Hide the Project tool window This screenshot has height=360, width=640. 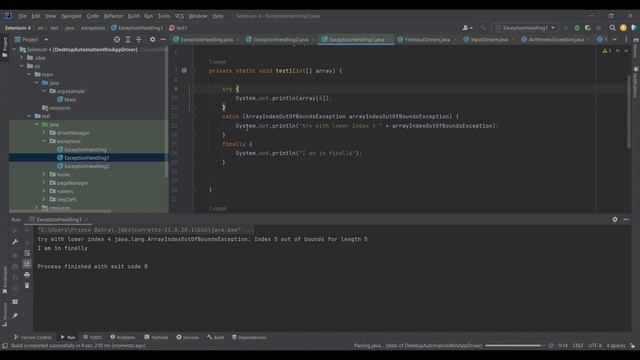click(x=163, y=40)
